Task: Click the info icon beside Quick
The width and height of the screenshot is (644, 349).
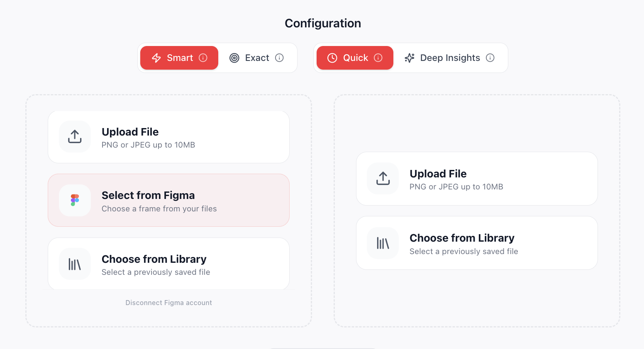Action: point(378,58)
